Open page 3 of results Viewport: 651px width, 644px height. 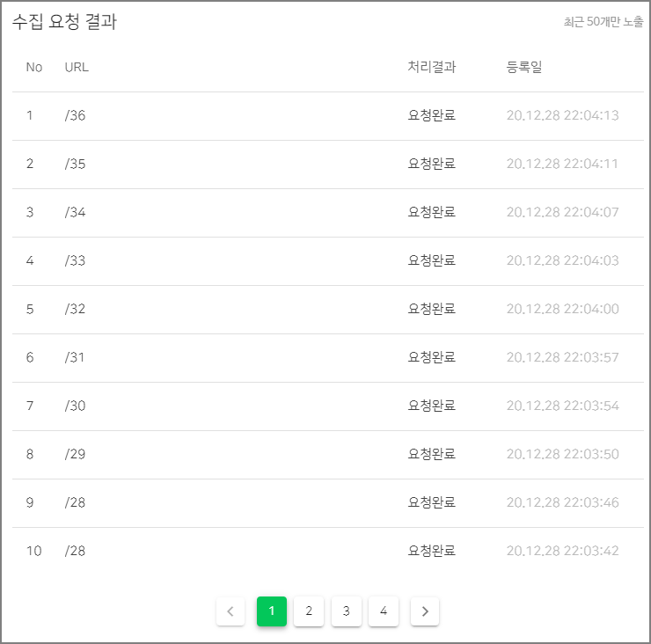(x=347, y=611)
